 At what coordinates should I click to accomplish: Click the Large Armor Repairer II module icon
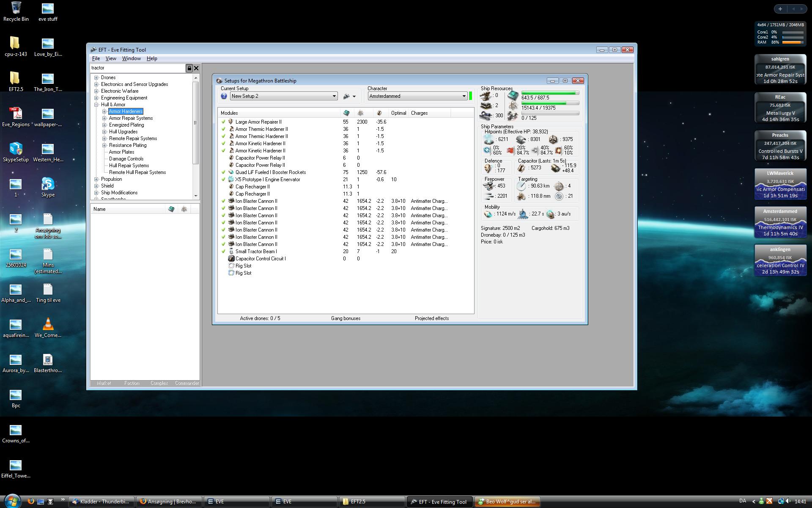click(231, 122)
